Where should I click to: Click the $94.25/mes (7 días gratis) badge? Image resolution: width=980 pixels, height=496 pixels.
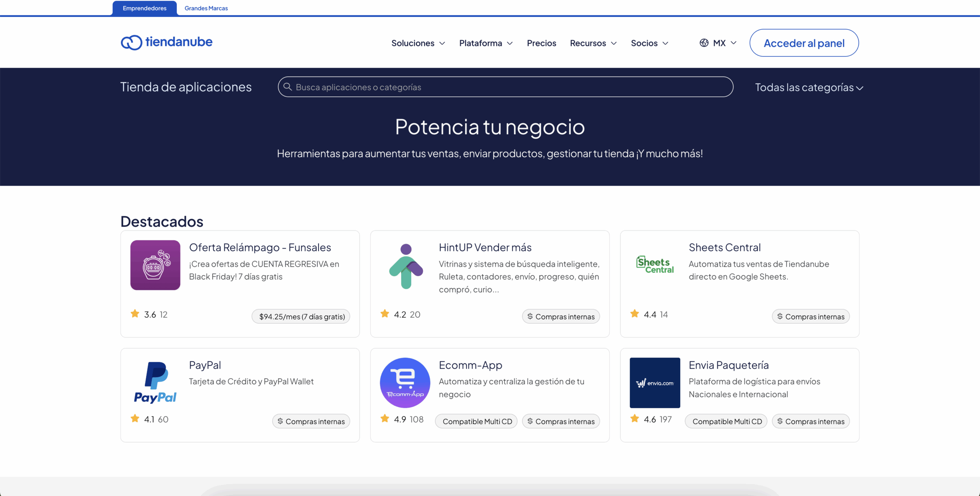[301, 317]
